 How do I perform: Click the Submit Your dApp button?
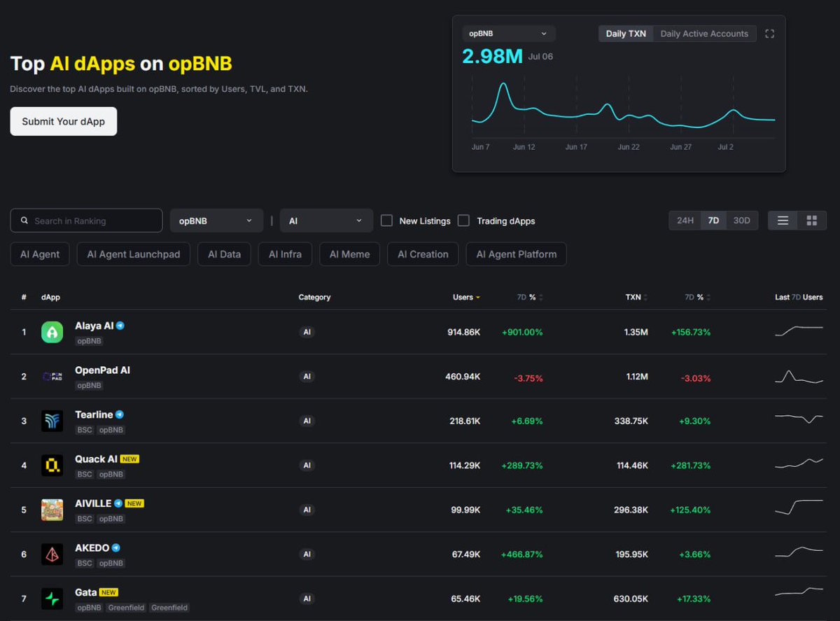[64, 121]
